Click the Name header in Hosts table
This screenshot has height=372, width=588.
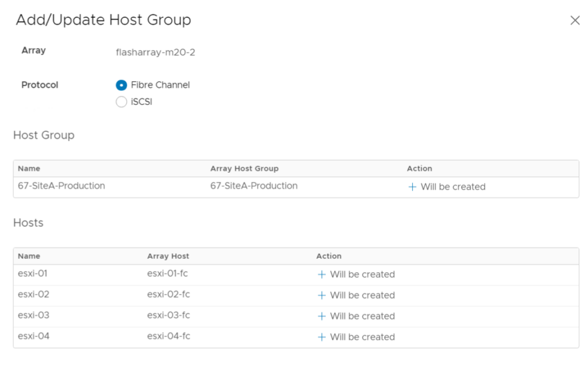(29, 256)
